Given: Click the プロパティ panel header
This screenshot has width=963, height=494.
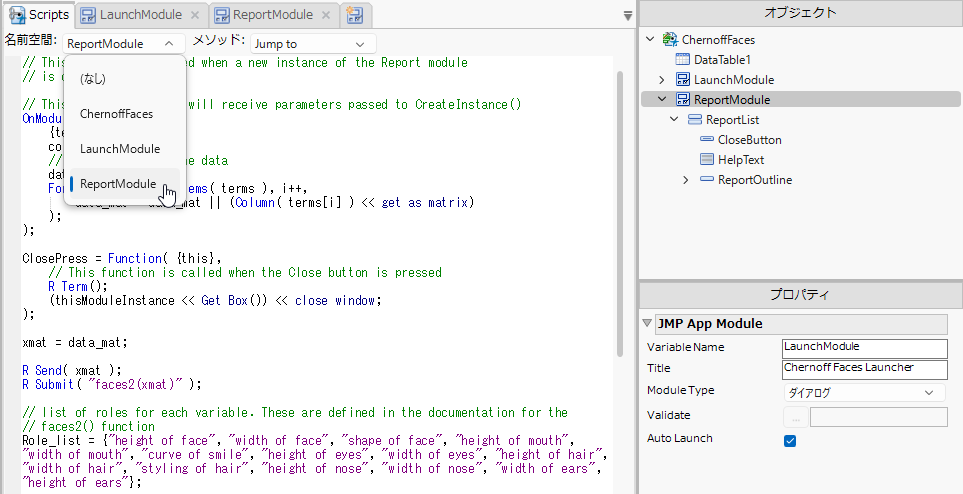Looking at the screenshot, I should pos(800,295).
